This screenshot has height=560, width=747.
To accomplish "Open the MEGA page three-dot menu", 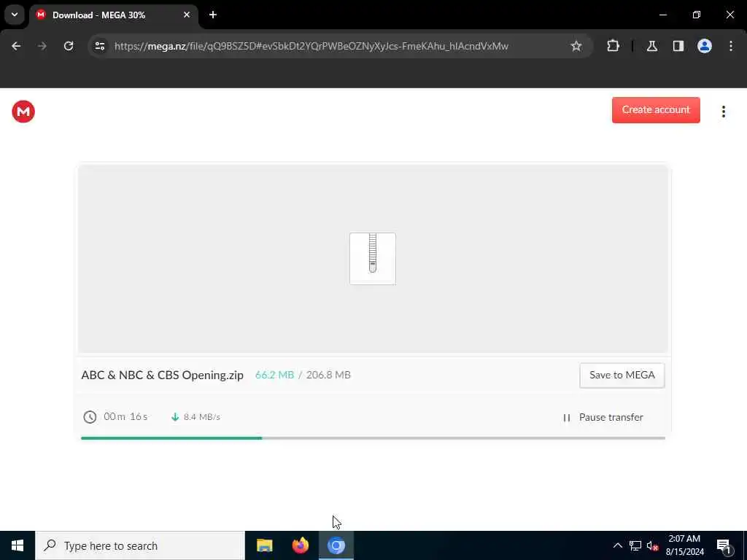I will 723,112.
